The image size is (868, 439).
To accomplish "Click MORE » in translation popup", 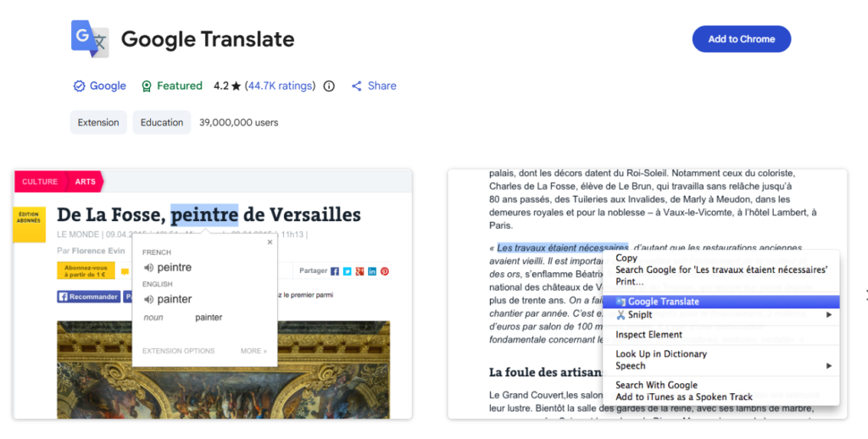I will coord(253,351).
